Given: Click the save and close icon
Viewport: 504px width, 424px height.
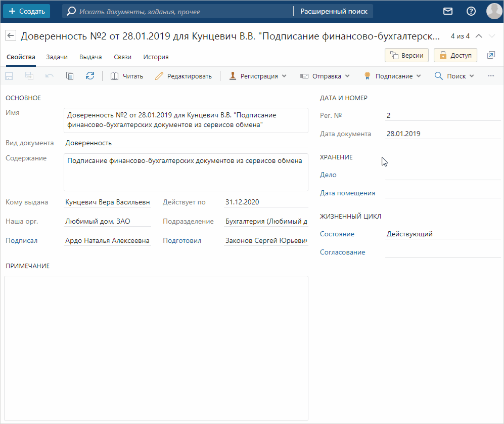Looking at the screenshot, I should click(x=29, y=76).
